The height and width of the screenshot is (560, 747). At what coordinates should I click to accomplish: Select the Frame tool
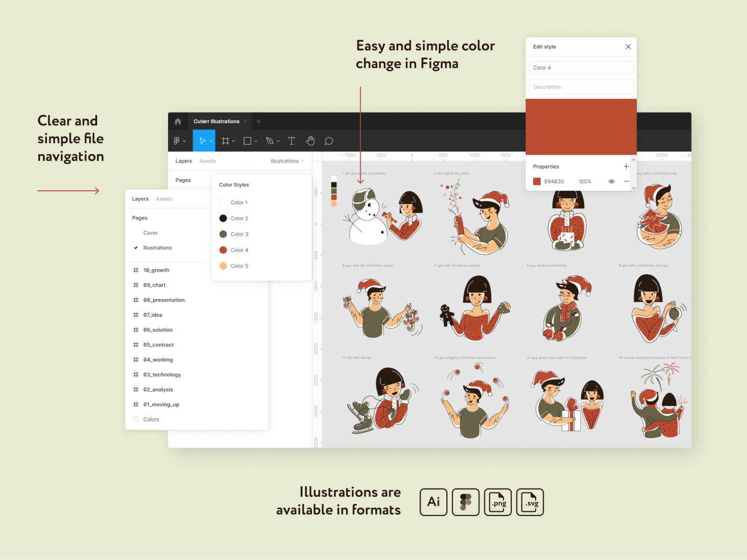click(x=226, y=141)
